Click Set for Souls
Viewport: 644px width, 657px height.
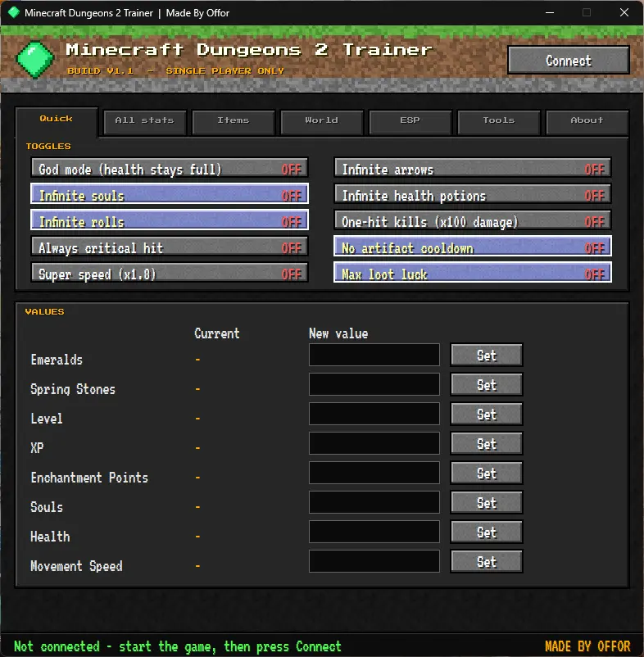point(487,502)
